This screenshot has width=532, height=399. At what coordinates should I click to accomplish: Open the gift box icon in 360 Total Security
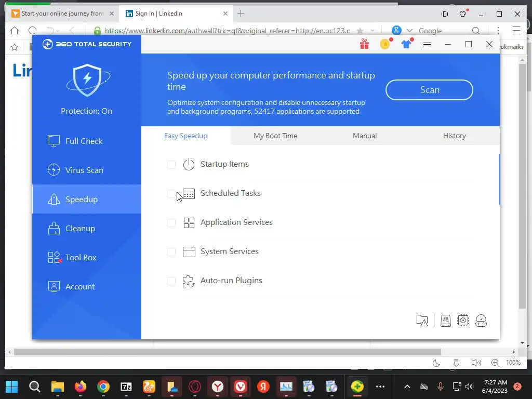(364, 44)
